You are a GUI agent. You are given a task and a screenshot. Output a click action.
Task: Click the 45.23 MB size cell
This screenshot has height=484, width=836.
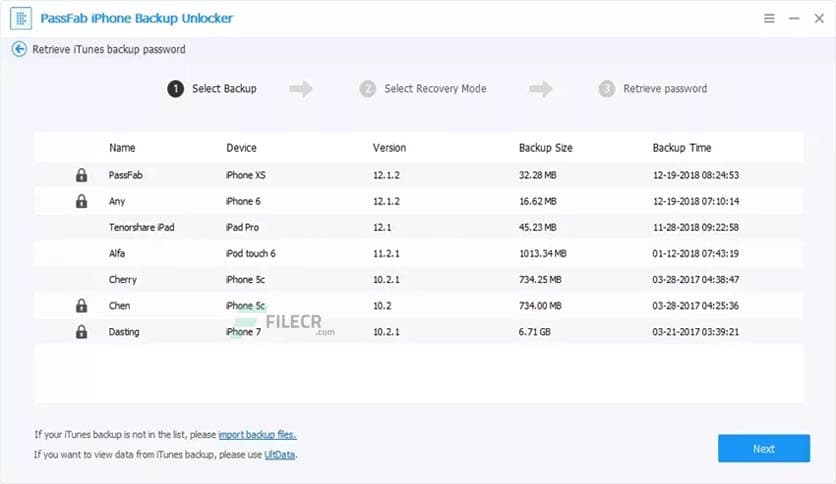537,227
